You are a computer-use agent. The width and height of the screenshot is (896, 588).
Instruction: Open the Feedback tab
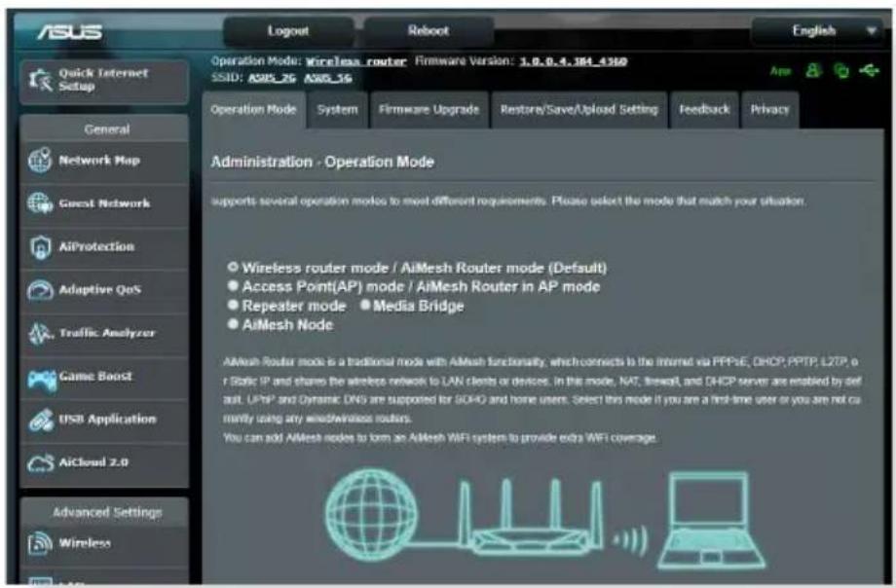coord(704,110)
